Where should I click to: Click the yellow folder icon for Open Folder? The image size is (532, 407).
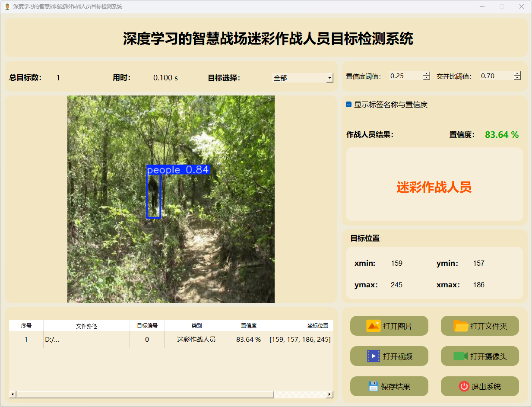point(461,326)
